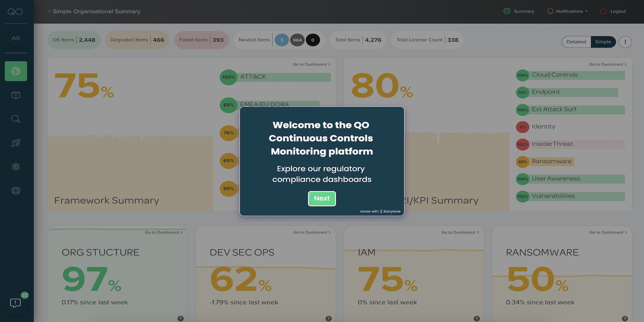Open the atom icon in sidebar
Screen dimensions: 644x322
[16, 167]
